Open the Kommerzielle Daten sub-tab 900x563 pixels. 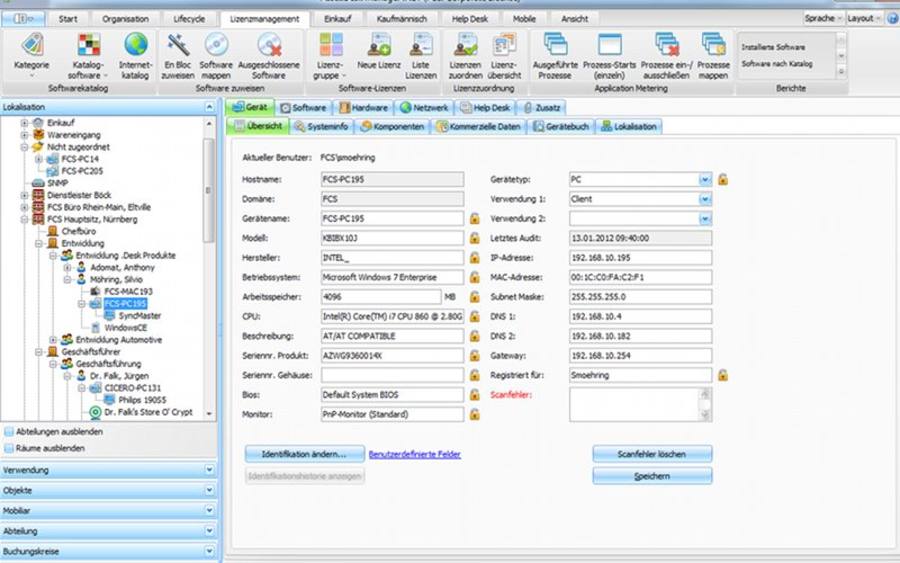pos(479,126)
